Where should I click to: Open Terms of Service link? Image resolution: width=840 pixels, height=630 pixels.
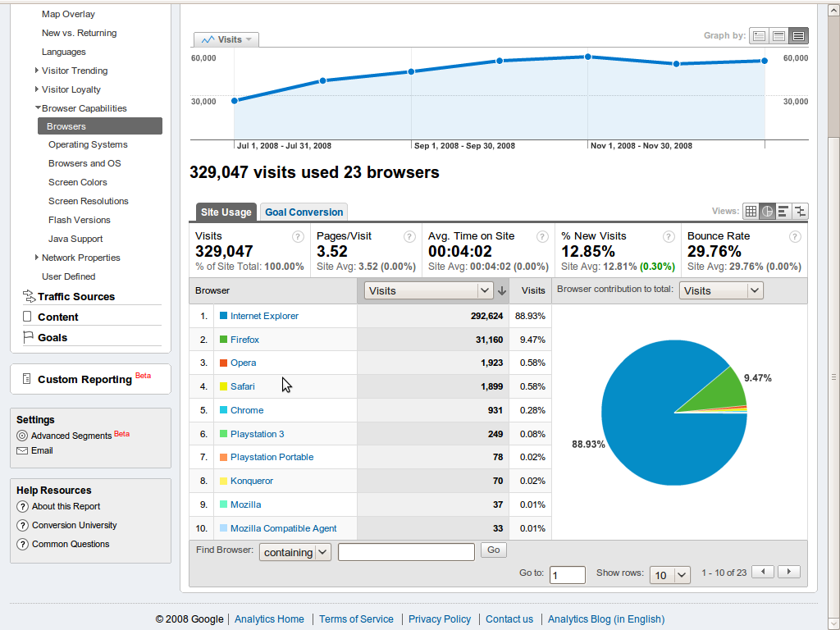click(x=356, y=619)
